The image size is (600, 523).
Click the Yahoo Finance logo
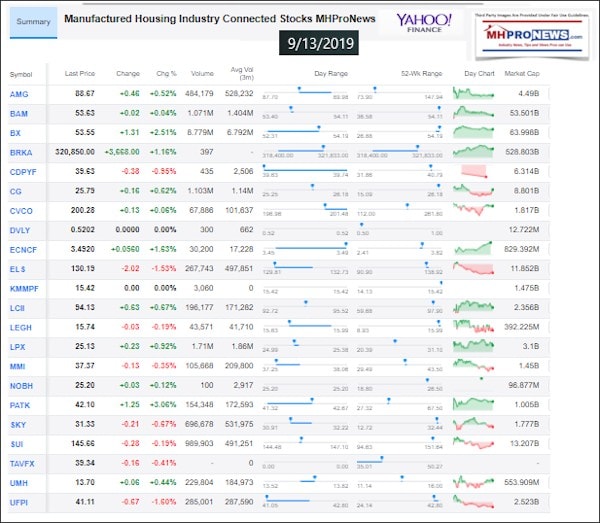click(x=424, y=23)
